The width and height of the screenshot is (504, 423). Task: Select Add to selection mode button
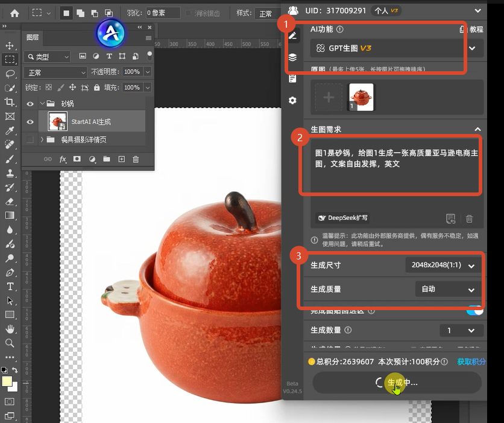(80, 13)
